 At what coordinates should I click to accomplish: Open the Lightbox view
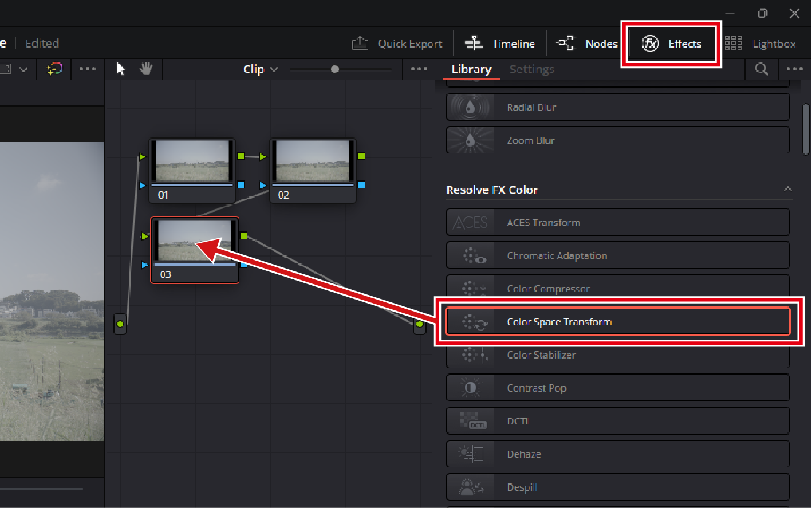click(x=760, y=44)
